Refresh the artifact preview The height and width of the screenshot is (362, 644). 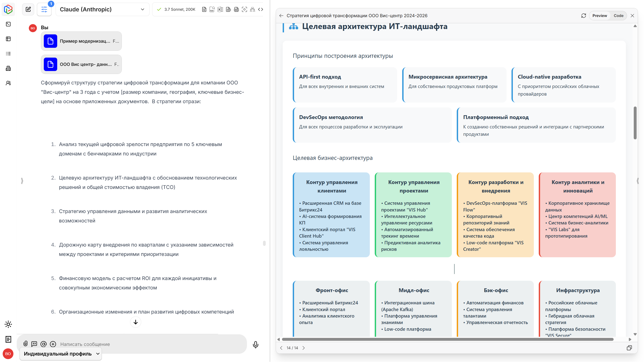pyautogui.click(x=583, y=16)
